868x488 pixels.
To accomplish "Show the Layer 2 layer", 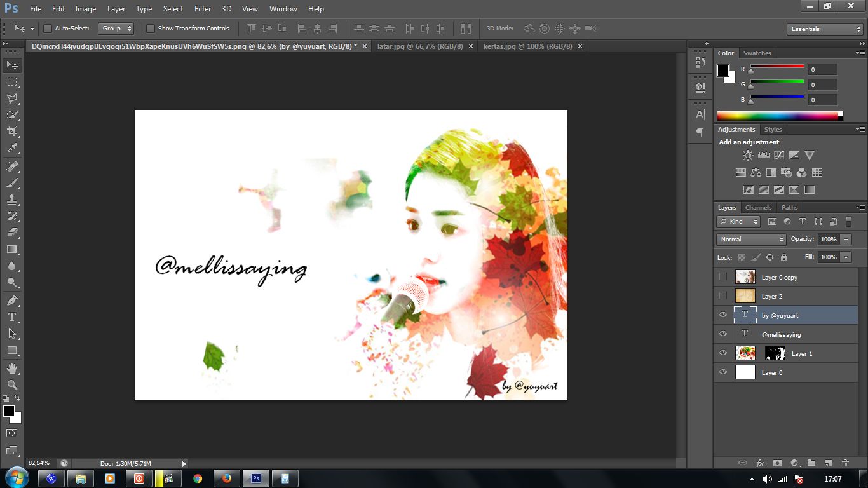I will (722, 296).
